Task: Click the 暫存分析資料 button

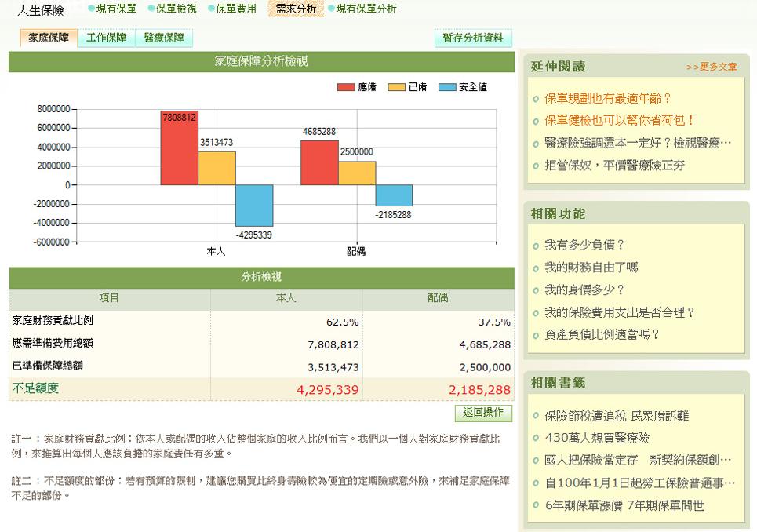Action: point(473,38)
